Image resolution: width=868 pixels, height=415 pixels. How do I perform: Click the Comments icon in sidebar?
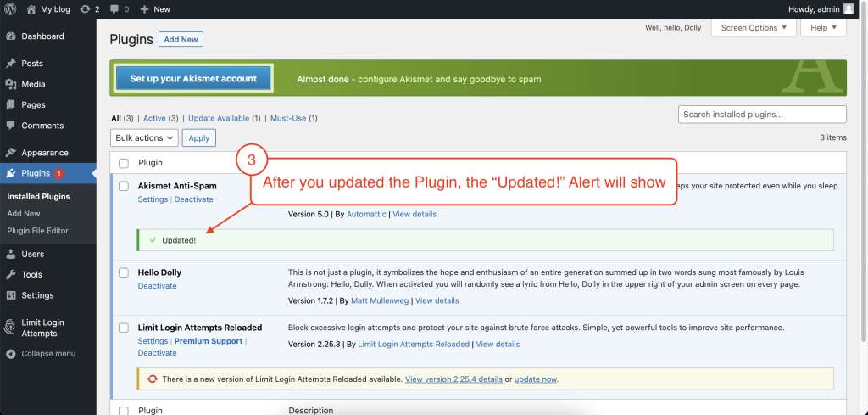[x=10, y=126]
